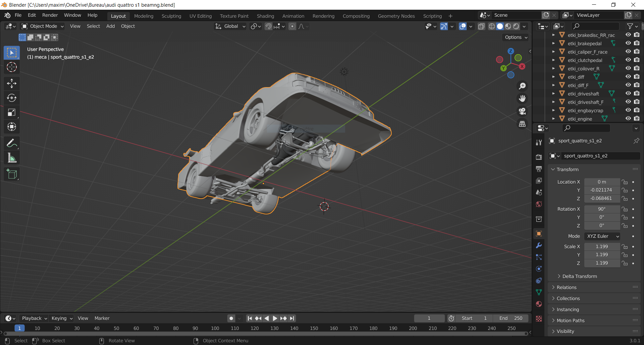Open the Particles properties tab
Screen dimensions: 644x345
point(539,257)
